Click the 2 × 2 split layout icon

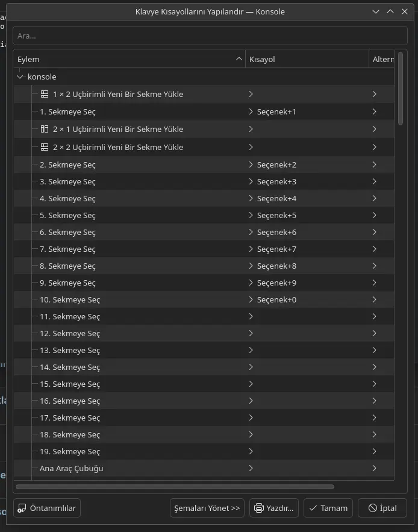click(45, 147)
